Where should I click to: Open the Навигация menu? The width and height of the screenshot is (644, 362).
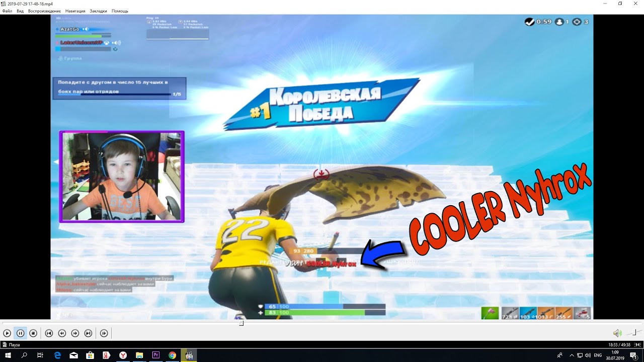pyautogui.click(x=75, y=11)
